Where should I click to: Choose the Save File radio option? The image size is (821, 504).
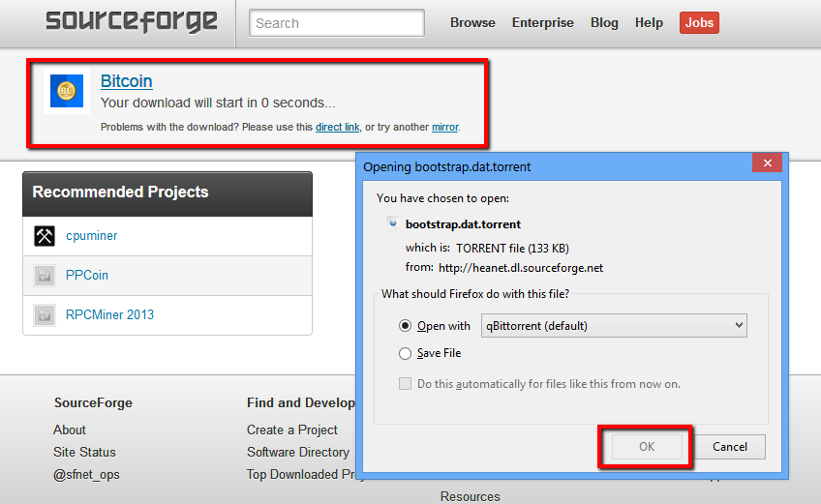tap(406, 354)
